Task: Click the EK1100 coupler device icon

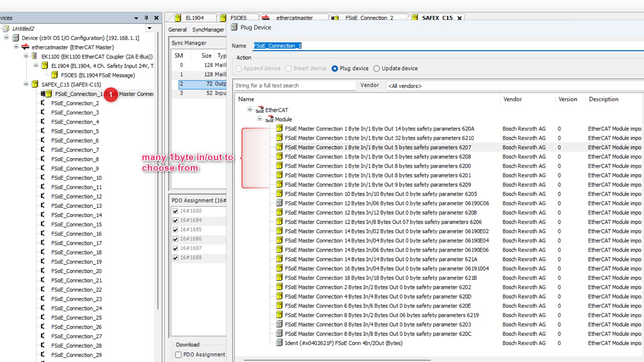Action: [35, 57]
